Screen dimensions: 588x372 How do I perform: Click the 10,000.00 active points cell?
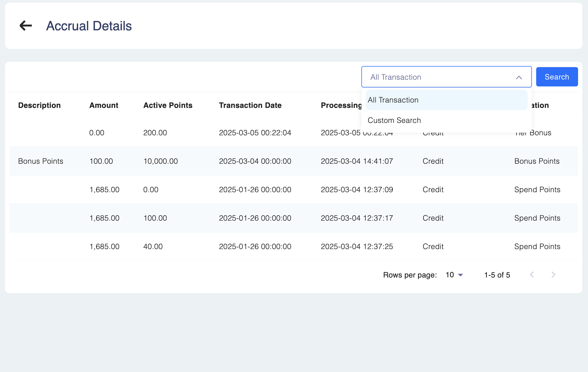coord(160,161)
